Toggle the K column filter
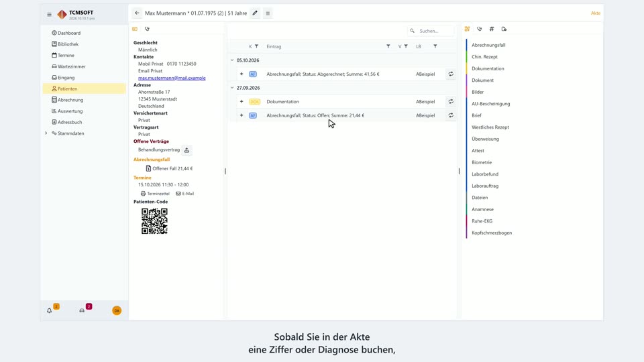Screen dimensions: 644x362 click(257, 46)
